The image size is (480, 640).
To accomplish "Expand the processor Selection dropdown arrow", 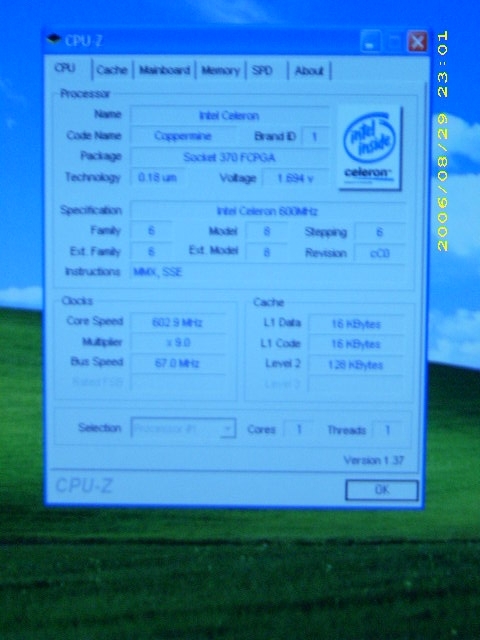I will 228,429.
